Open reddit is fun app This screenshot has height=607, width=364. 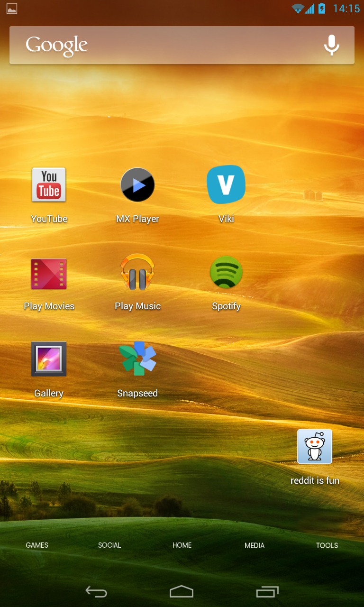[x=315, y=446]
